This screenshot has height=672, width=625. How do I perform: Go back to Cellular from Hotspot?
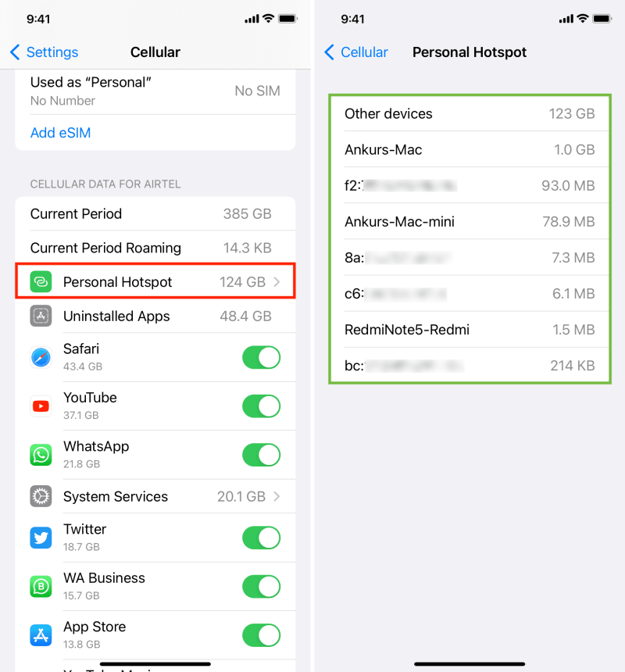coord(356,52)
